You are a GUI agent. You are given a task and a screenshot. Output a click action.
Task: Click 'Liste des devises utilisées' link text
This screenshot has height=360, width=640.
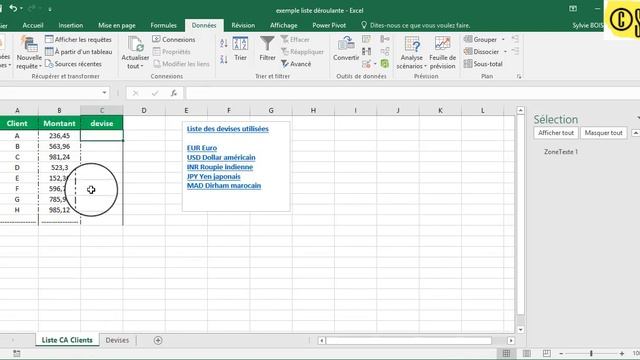228,129
